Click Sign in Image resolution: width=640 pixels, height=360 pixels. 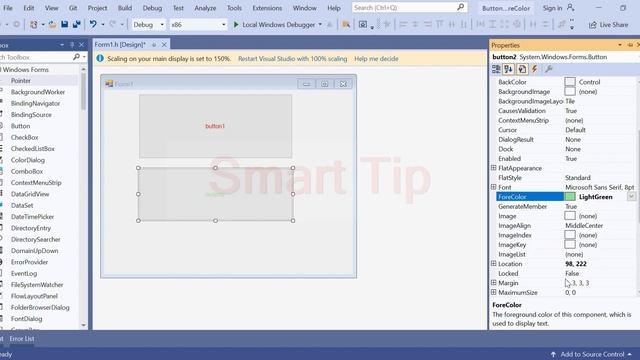coord(552,8)
